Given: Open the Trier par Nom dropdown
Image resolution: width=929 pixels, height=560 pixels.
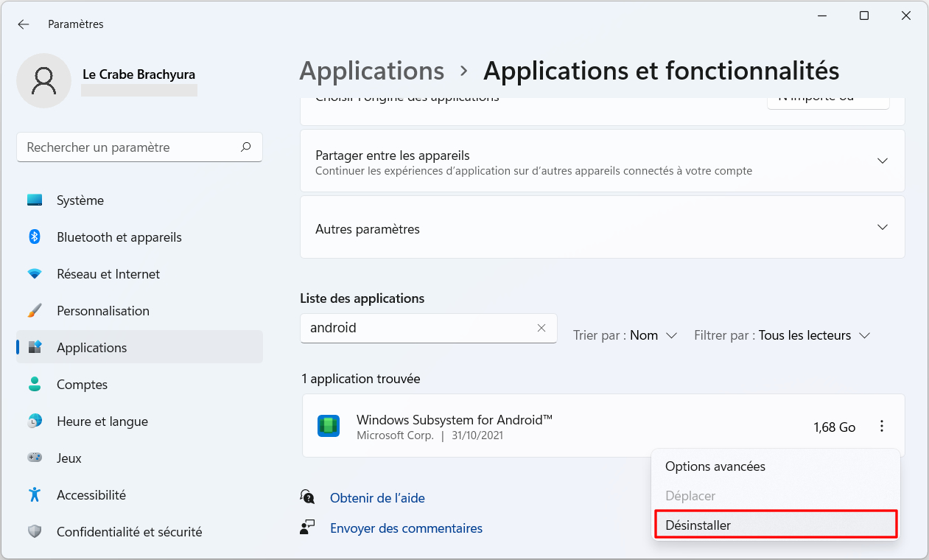Looking at the screenshot, I should tap(625, 335).
